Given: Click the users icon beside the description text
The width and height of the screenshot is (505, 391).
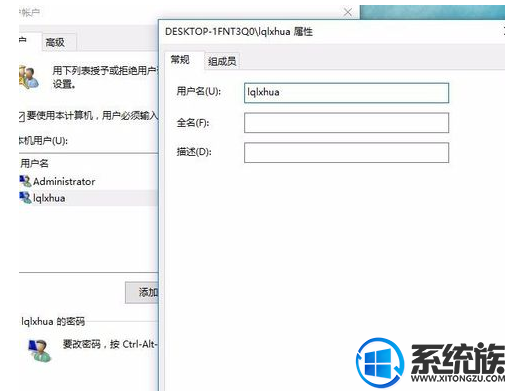Looking at the screenshot, I should pyautogui.click(x=29, y=77).
